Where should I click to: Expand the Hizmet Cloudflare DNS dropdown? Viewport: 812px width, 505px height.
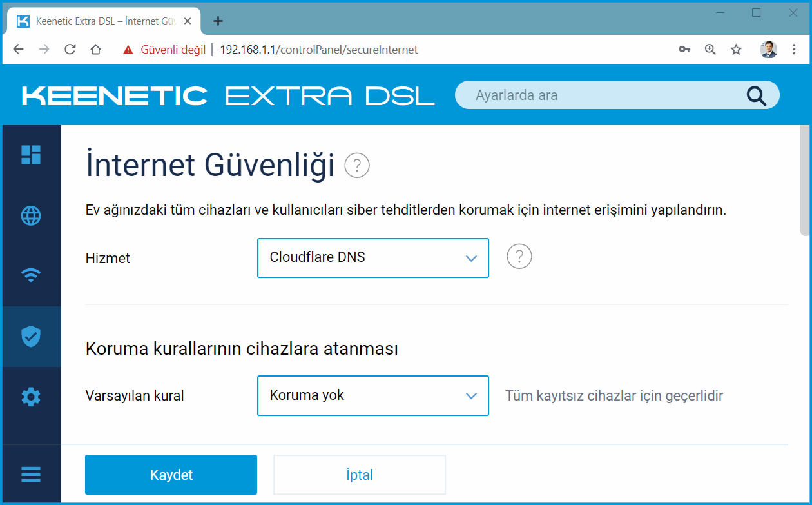[372, 258]
